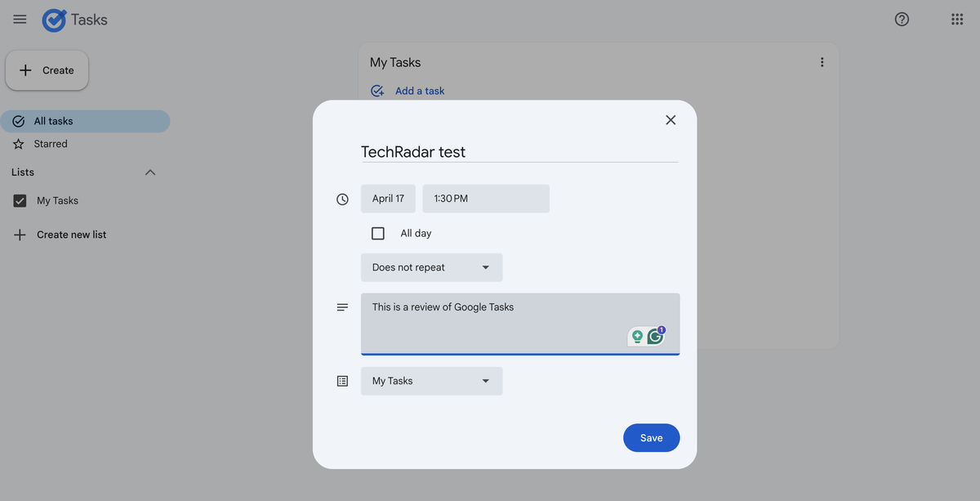Click the Google Tasks logo
This screenshot has width=980, height=501.
click(x=53, y=19)
